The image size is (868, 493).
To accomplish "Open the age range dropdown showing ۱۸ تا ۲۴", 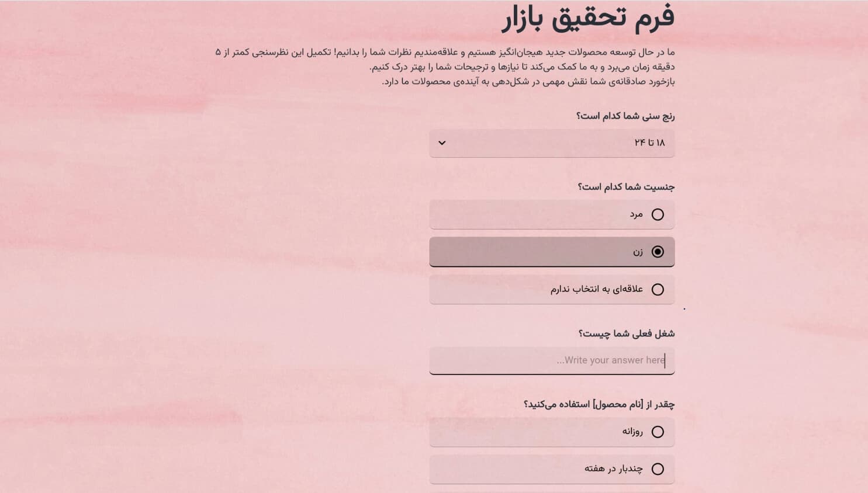I will pyautogui.click(x=552, y=143).
